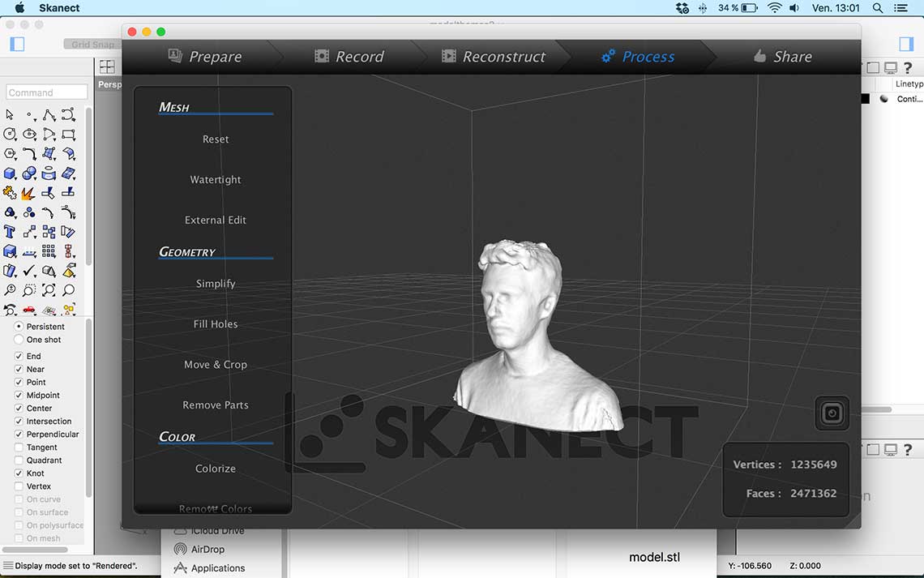Screen dimensions: 924x578
Task: Open the Share tab in Skanect
Action: (x=783, y=57)
